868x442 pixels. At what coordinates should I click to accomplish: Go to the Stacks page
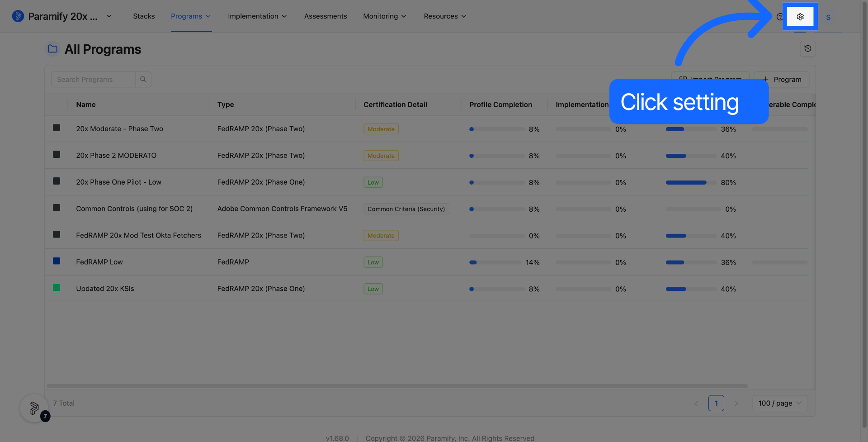(144, 16)
